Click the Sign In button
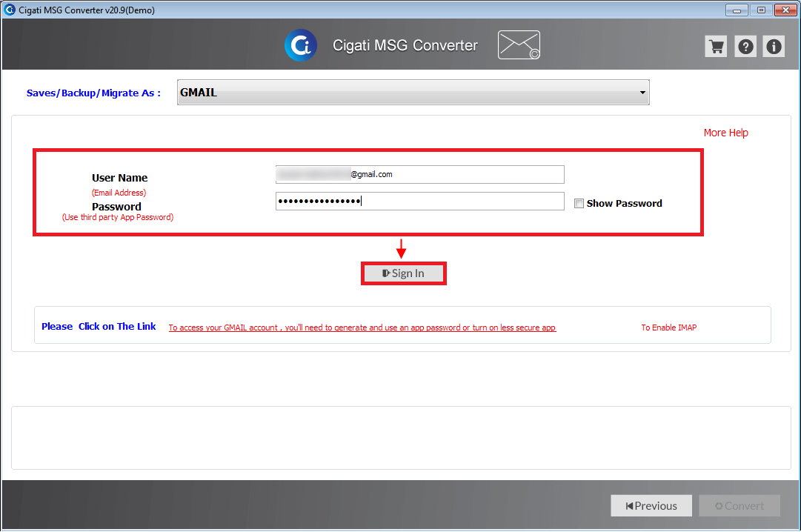The width and height of the screenshot is (801, 532). pos(404,273)
